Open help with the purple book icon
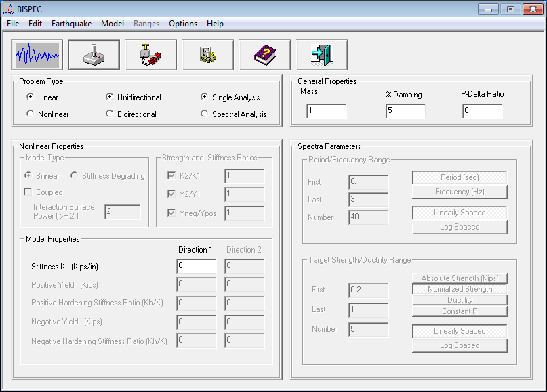The image size is (547, 392). (264, 55)
